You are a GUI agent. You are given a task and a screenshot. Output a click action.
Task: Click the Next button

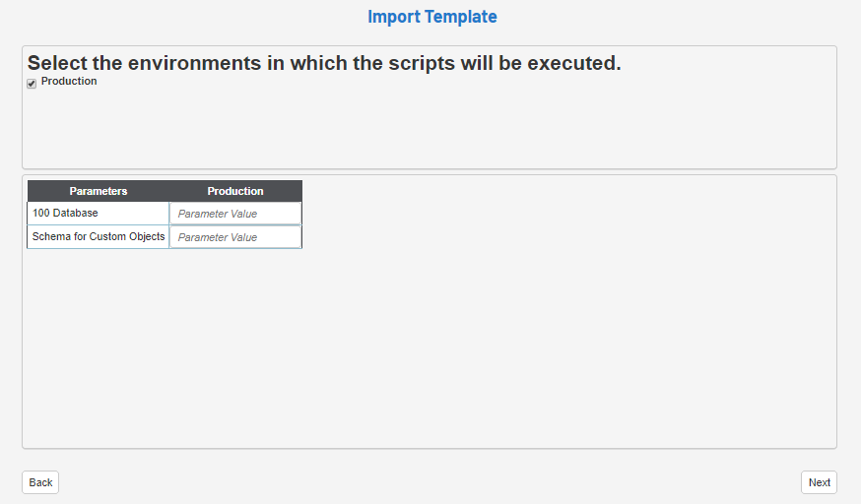click(x=819, y=482)
